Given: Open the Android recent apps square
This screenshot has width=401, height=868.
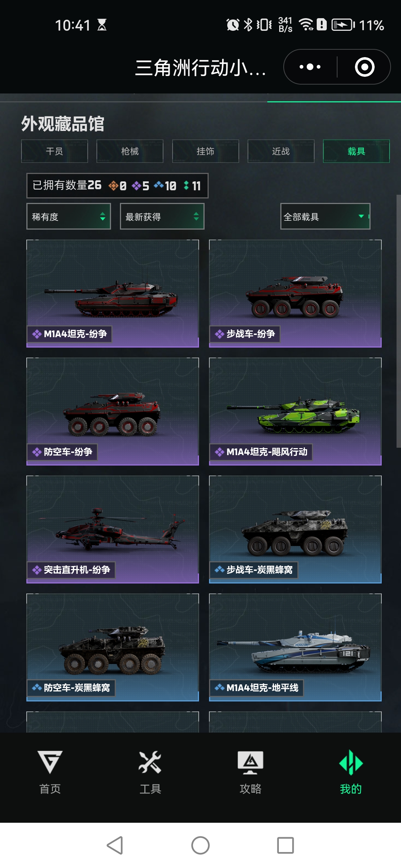Looking at the screenshot, I should tap(286, 845).
